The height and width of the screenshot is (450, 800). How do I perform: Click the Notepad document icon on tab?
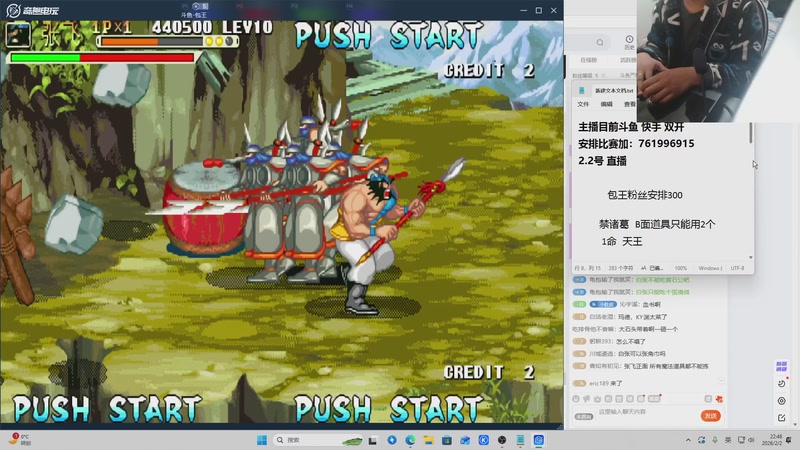tap(581, 90)
